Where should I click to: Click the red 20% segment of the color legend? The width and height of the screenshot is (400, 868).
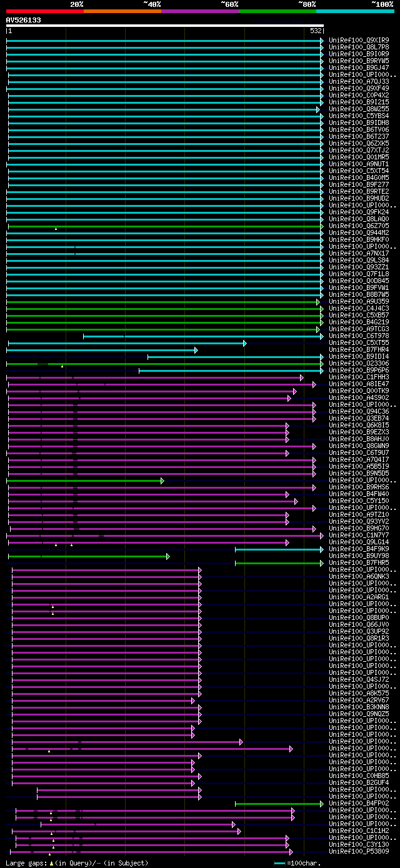coord(45,11)
